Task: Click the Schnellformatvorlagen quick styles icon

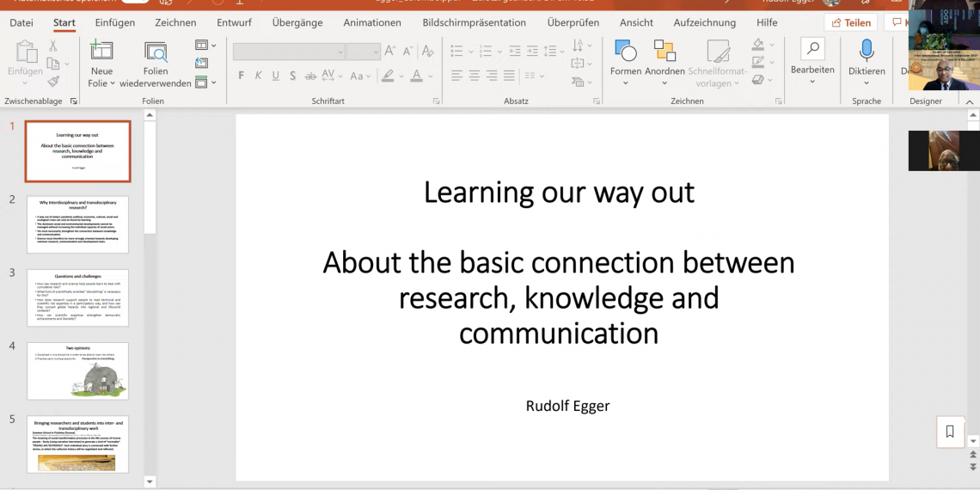Action: (718, 52)
